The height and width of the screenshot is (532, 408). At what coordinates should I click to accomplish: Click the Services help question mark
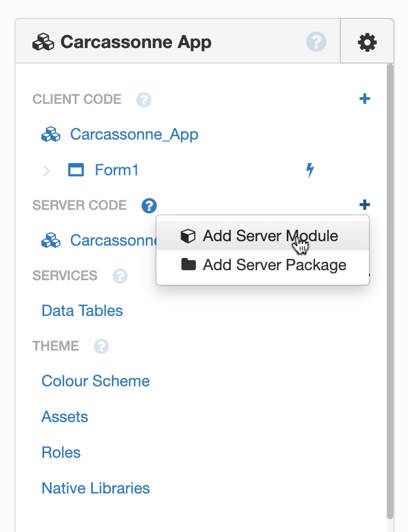tap(120, 276)
